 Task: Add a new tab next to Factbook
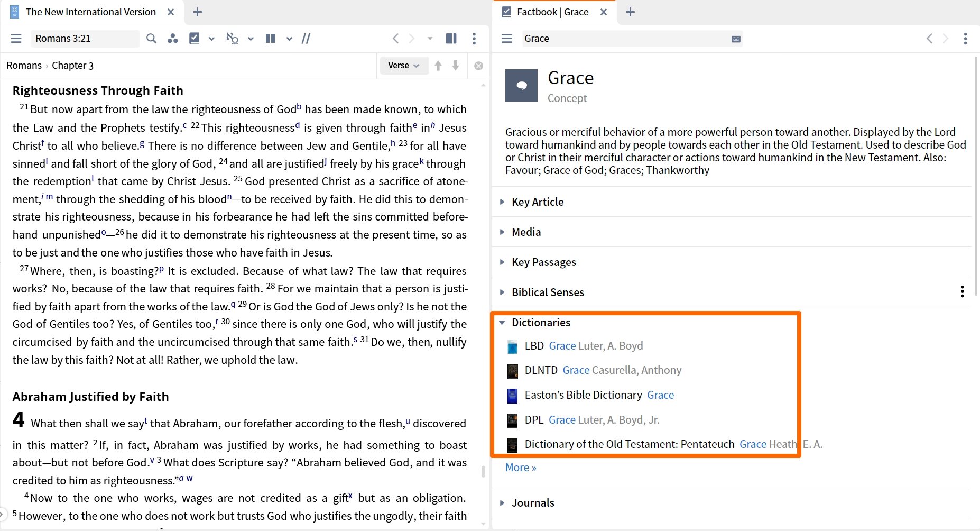click(x=630, y=12)
